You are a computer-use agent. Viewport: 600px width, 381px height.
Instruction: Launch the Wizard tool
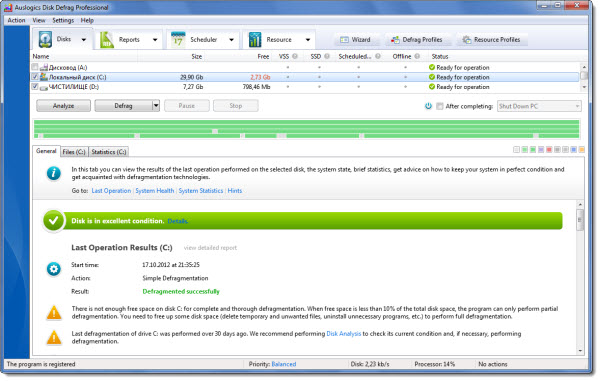point(355,39)
